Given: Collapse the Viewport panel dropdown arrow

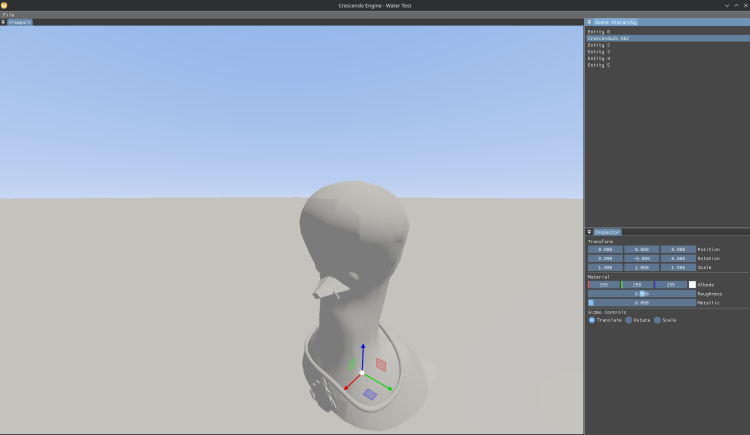Looking at the screenshot, I should pyautogui.click(x=3, y=22).
